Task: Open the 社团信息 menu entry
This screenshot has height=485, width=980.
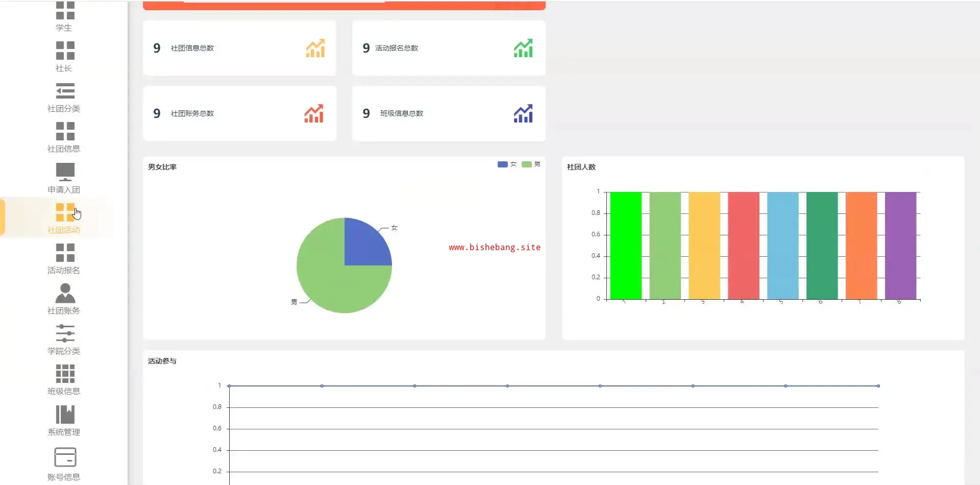Action: pos(64,137)
